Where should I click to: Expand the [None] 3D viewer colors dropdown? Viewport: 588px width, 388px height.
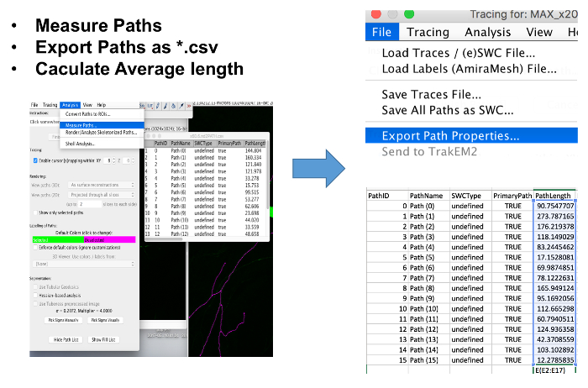pos(84,264)
